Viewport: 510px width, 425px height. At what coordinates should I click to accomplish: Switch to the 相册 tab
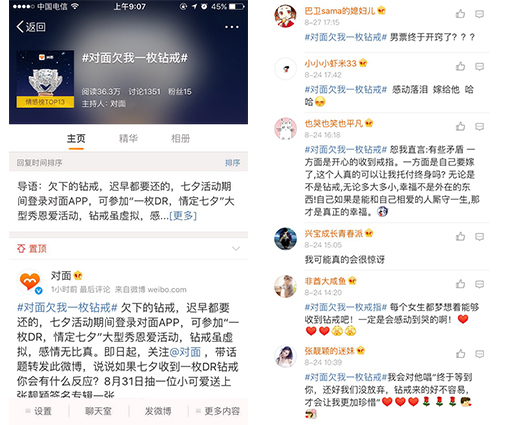(180, 138)
